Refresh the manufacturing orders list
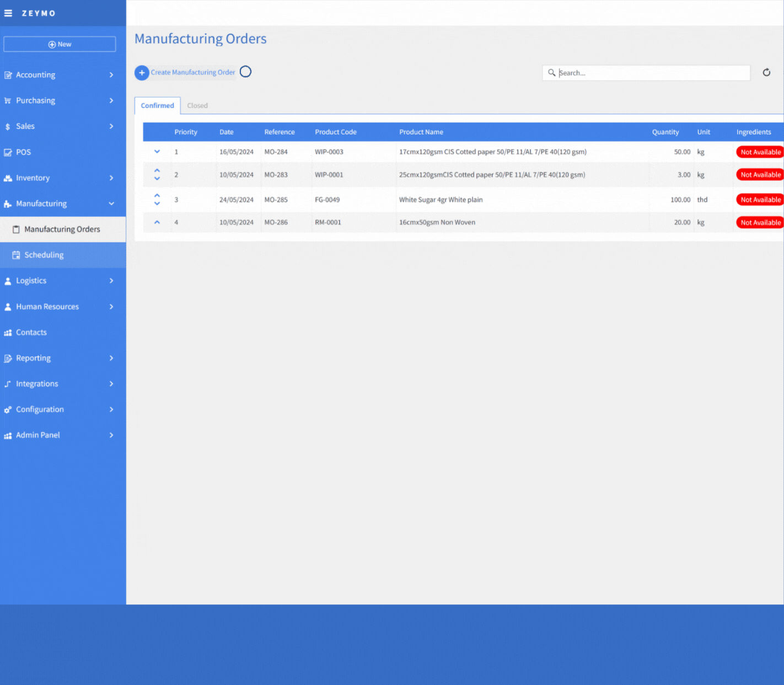 pyautogui.click(x=766, y=72)
